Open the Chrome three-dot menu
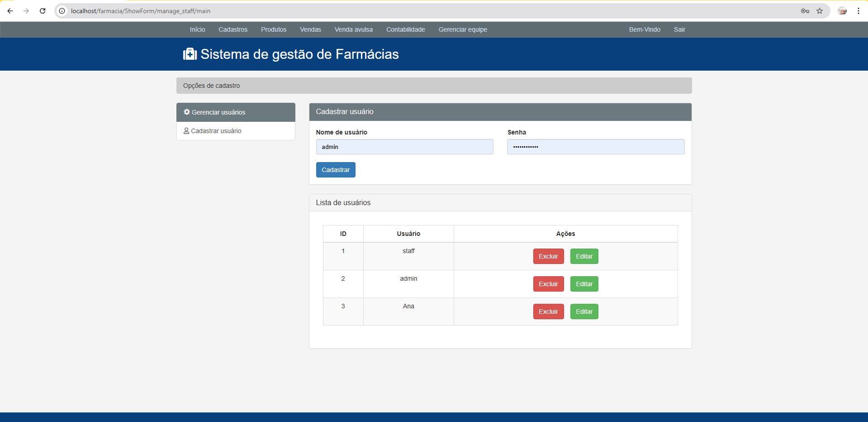The image size is (868, 422). 858,11
